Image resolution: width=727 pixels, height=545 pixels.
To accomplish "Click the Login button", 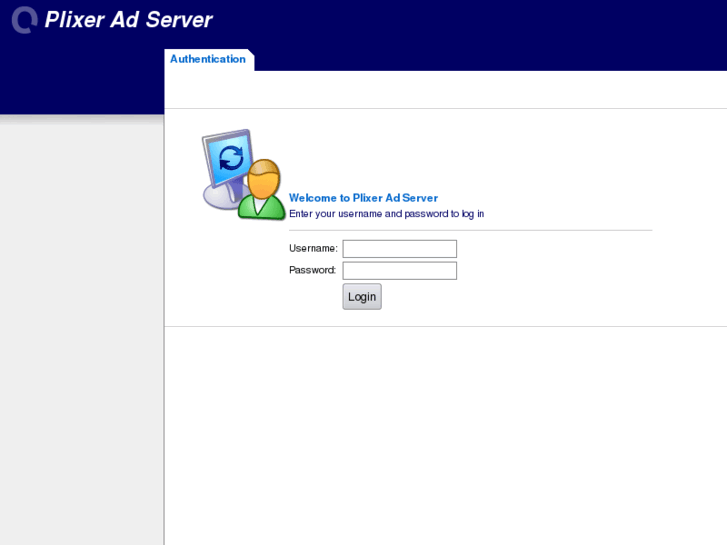I will [362, 296].
